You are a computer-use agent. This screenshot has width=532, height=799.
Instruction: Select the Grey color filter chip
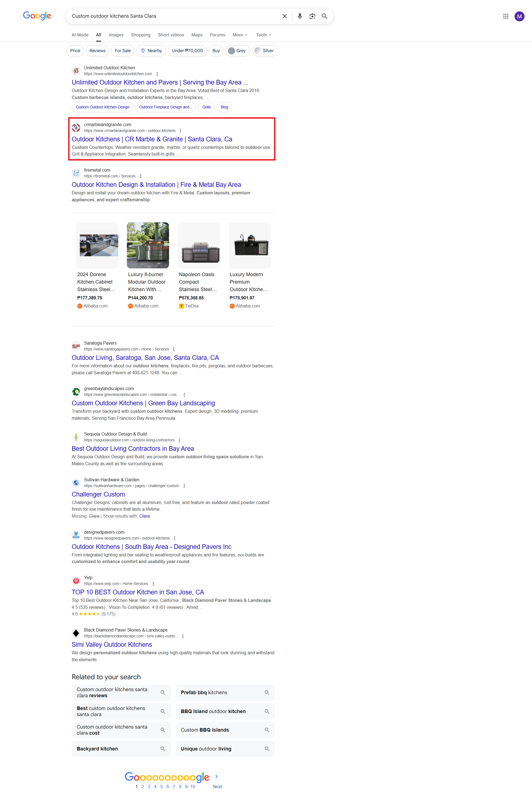(237, 50)
